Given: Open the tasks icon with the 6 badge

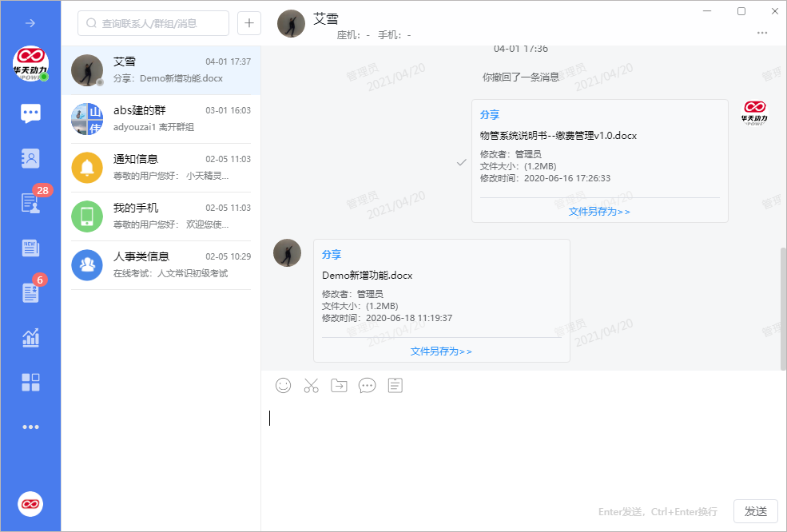Looking at the screenshot, I should coord(30,292).
